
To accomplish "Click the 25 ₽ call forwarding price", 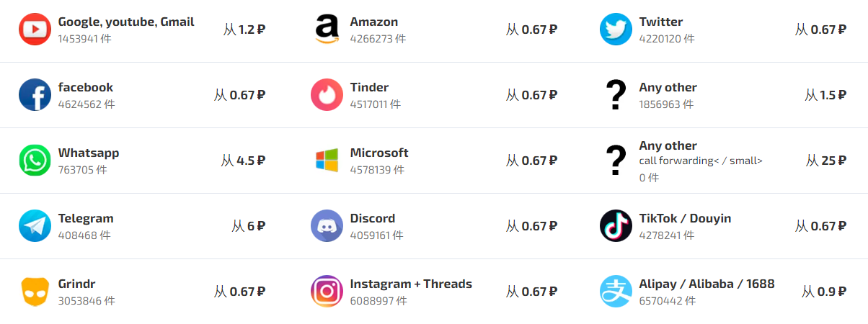I will click(826, 161).
